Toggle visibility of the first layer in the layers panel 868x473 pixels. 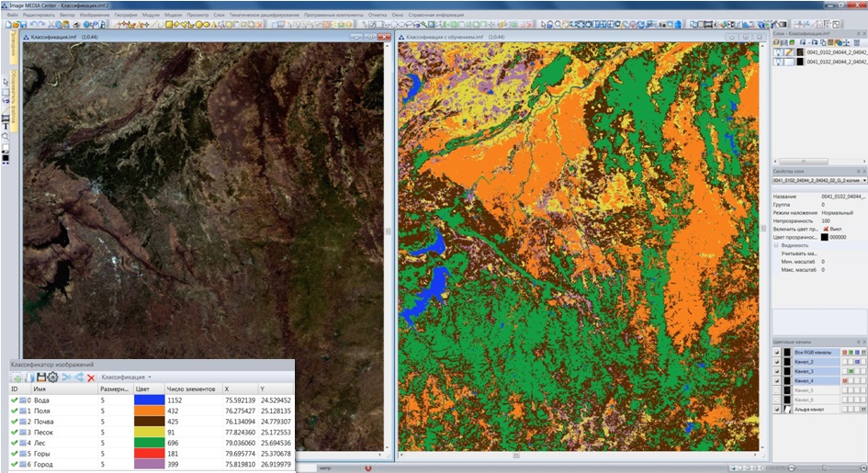click(x=779, y=52)
